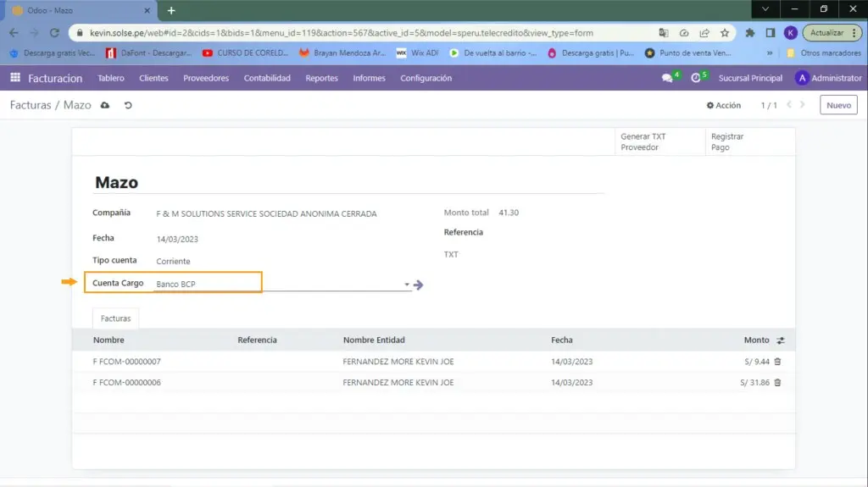Click the Registrar Pago button

tap(726, 141)
